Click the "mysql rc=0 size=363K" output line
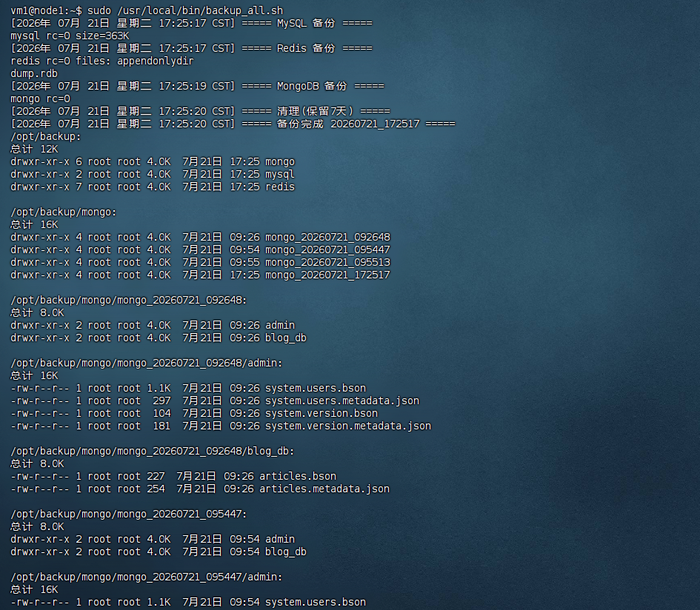700x610 pixels. 70,36
